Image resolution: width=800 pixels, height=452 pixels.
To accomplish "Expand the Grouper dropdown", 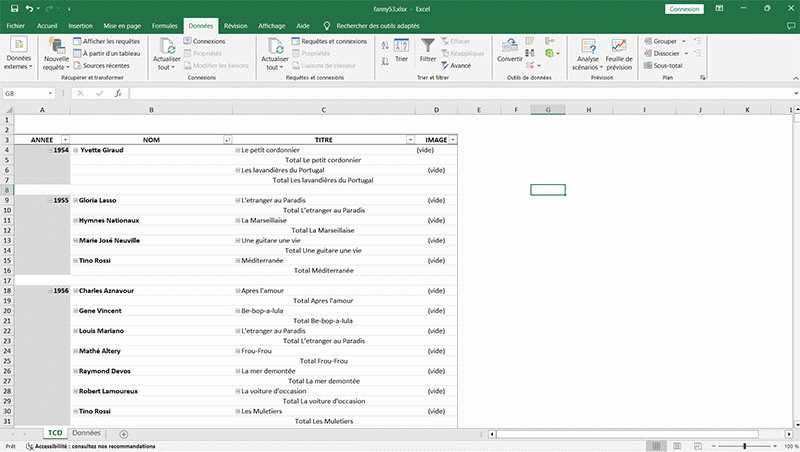I will [x=679, y=41].
